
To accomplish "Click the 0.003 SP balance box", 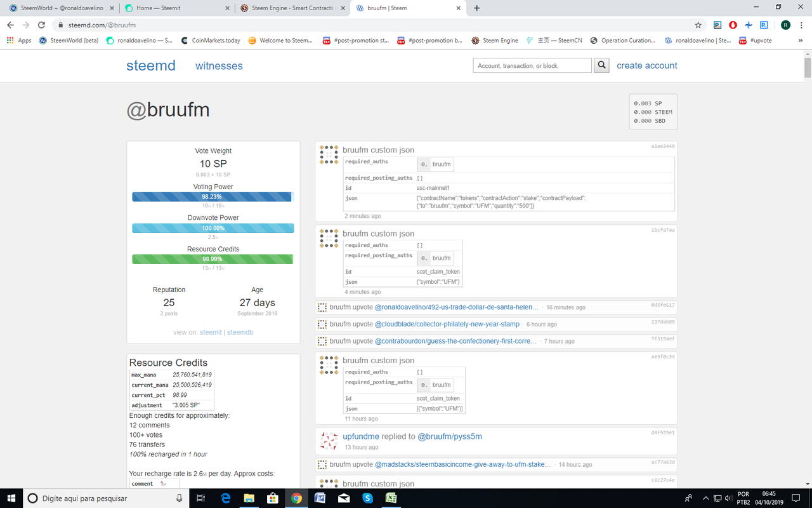I will (x=653, y=112).
